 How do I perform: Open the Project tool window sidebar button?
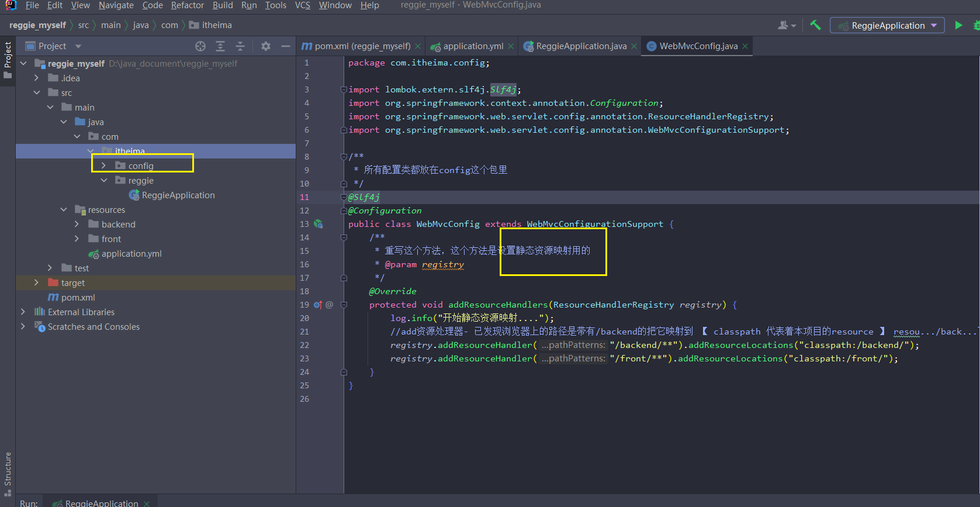(x=8, y=60)
